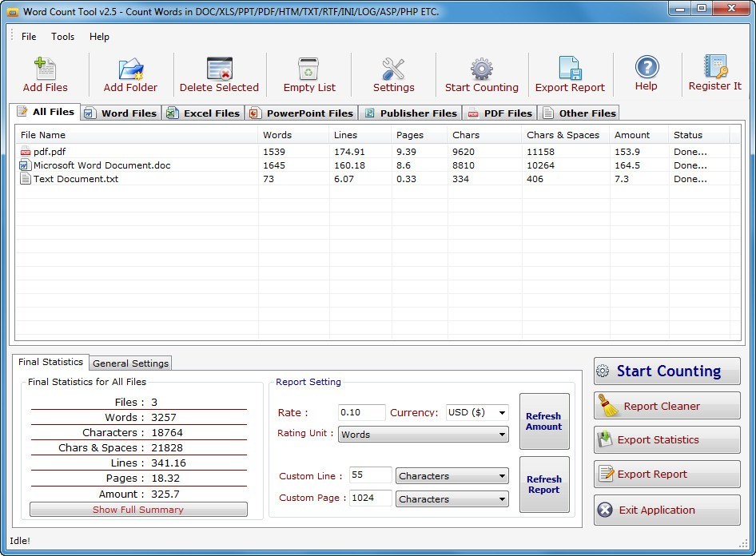The height and width of the screenshot is (556, 756).
Task: Click the text file icon beside Text Document.txt
Action: 25,179
